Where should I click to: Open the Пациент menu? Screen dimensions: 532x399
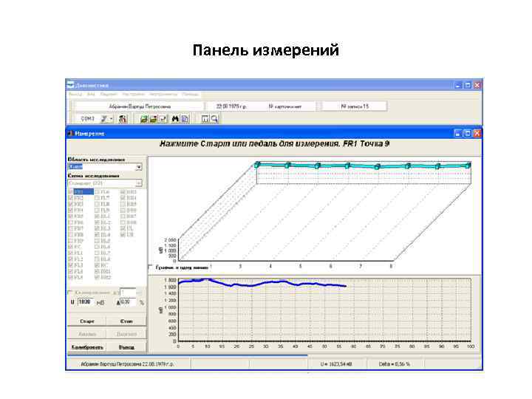click(109, 94)
